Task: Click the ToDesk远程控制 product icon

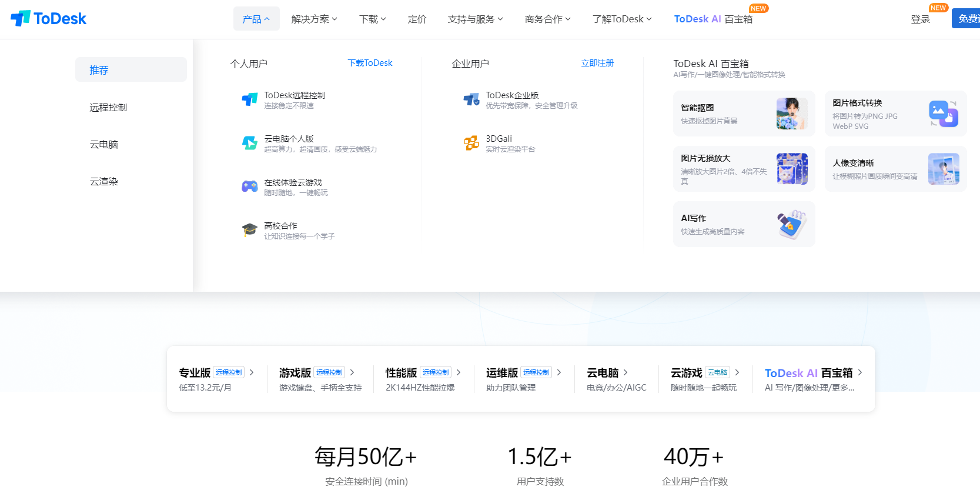Action: point(250,100)
